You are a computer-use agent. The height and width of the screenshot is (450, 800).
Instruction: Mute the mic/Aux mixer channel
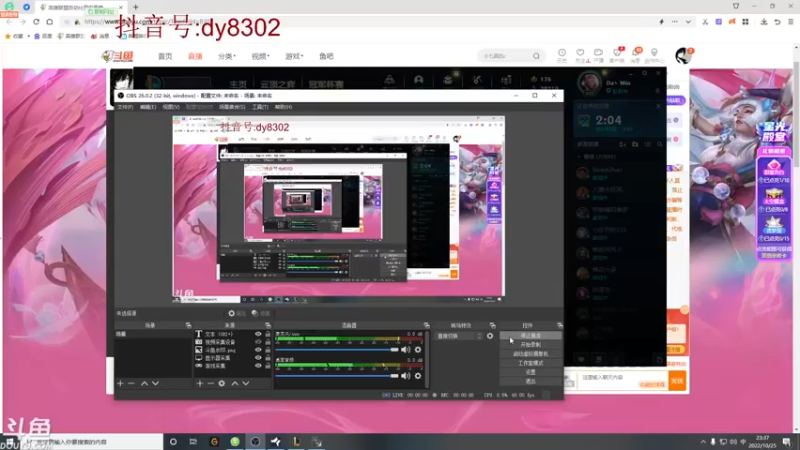405,349
